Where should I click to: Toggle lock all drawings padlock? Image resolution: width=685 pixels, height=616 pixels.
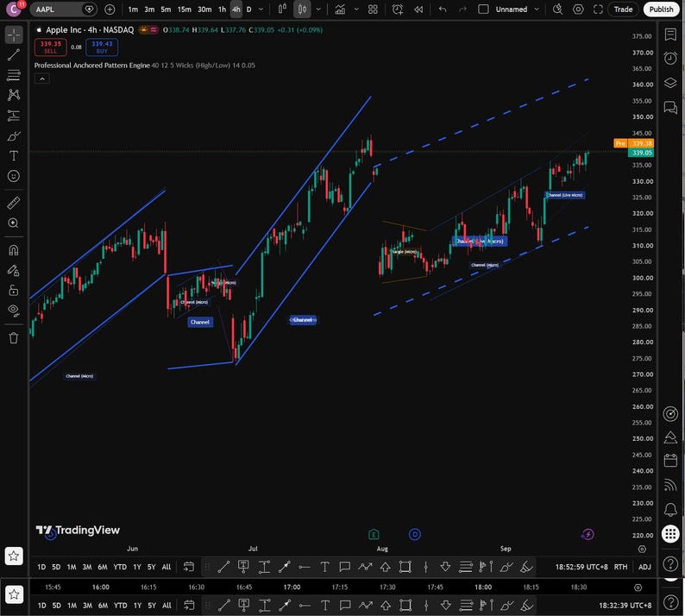point(14,290)
